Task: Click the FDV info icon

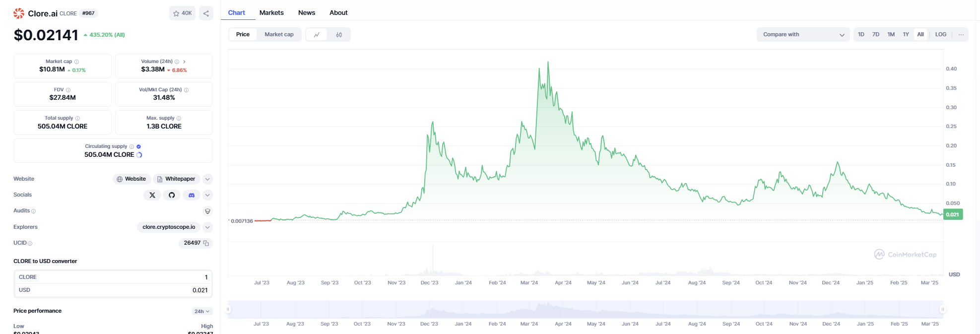Action: (68, 90)
